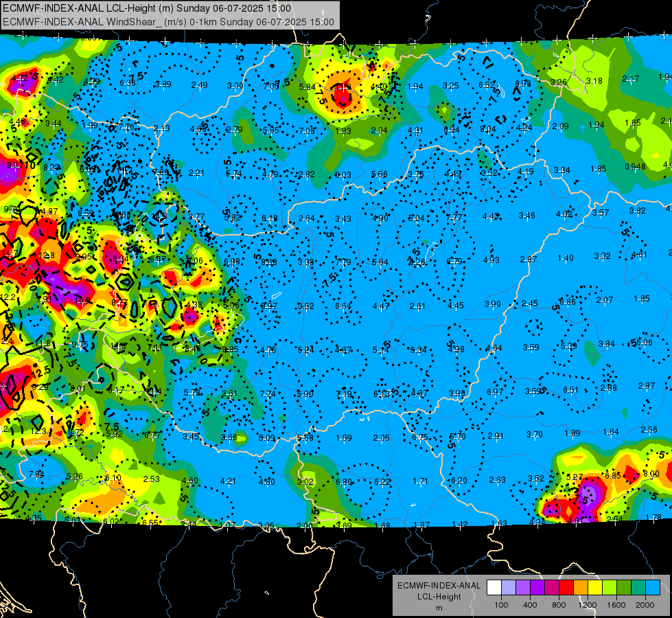Click the LCL-Height title line at top

click(x=147, y=8)
